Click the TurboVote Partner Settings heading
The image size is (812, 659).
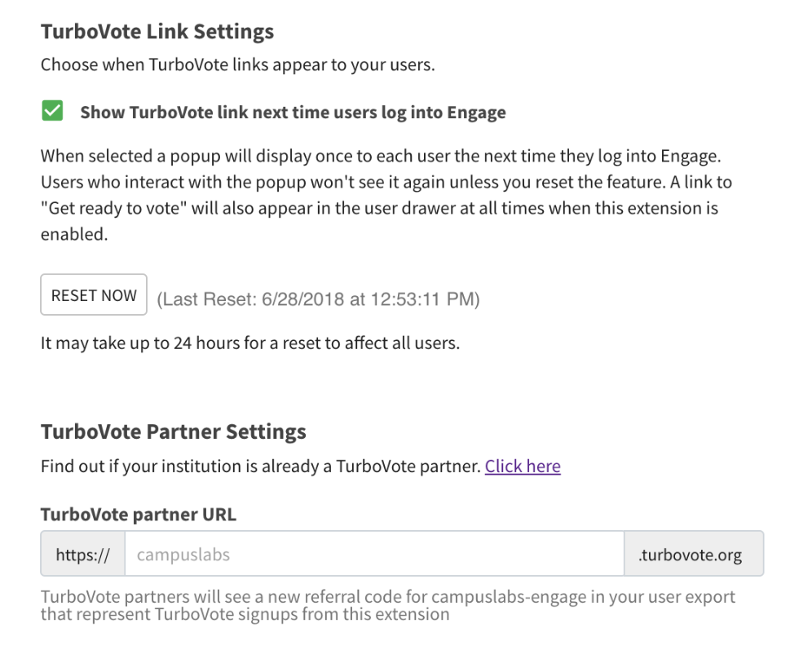[174, 431]
